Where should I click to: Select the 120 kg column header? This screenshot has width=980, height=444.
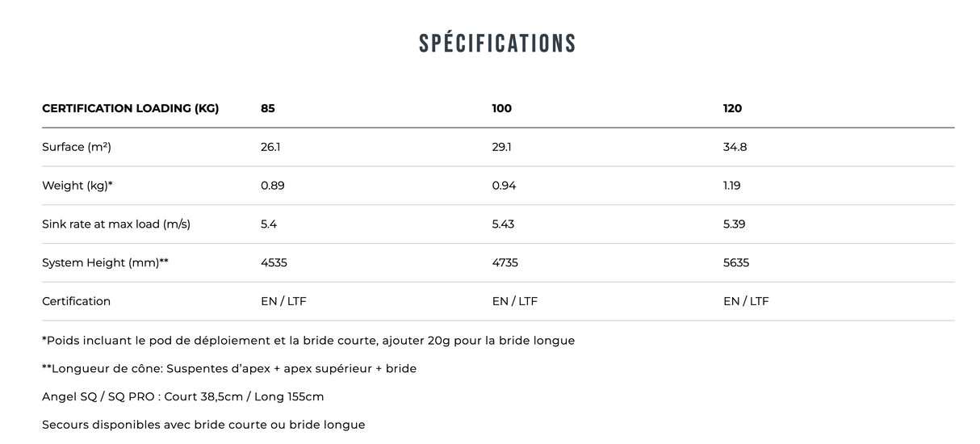coord(732,108)
